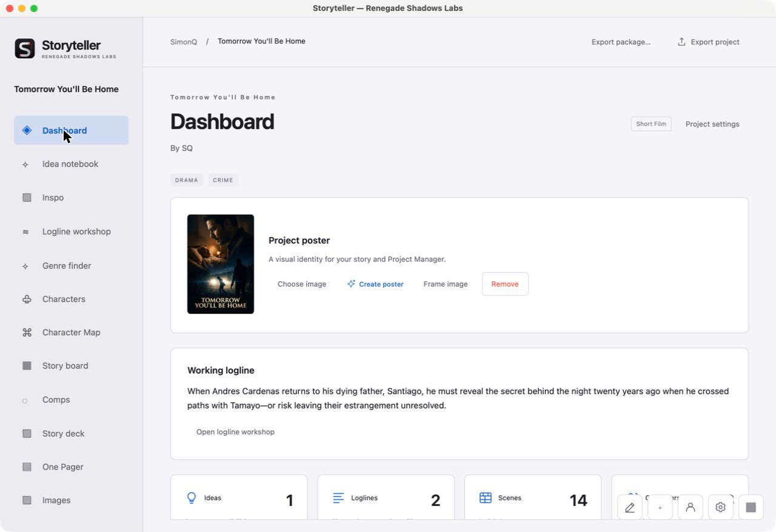Click the red Remove poster button
This screenshot has width=776, height=532.
point(505,284)
